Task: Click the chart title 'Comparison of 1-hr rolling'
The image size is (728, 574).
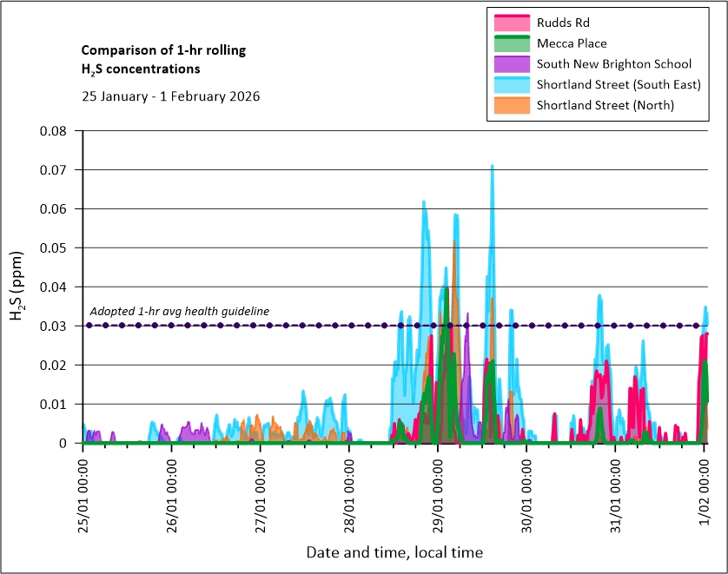Action: pyautogui.click(x=163, y=50)
